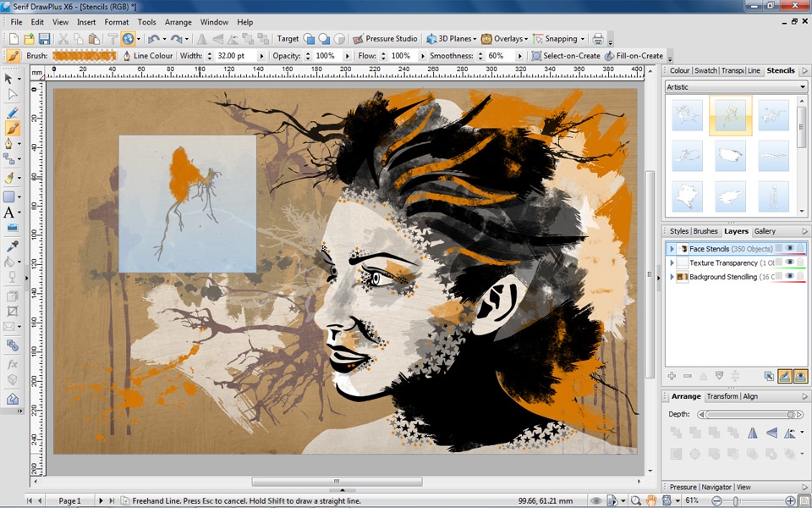Select the Artistic Text tool
The image size is (812, 508).
coord(9,212)
